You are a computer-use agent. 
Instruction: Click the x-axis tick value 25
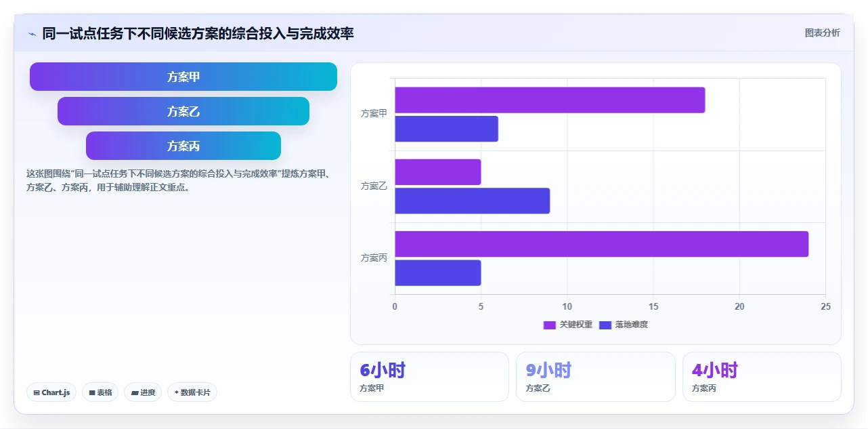pyautogui.click(x=825, y=306)
